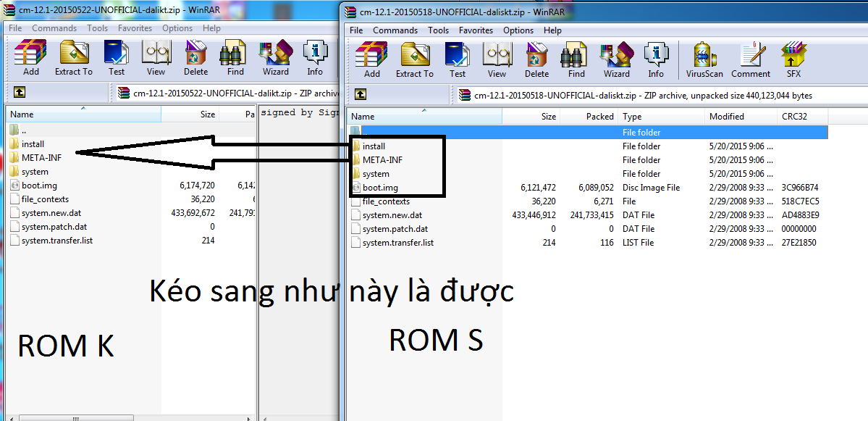Screen dimensions: 868x421
Task: Click Wizard icon in left WinRAR window
Action: pos(276,58)
